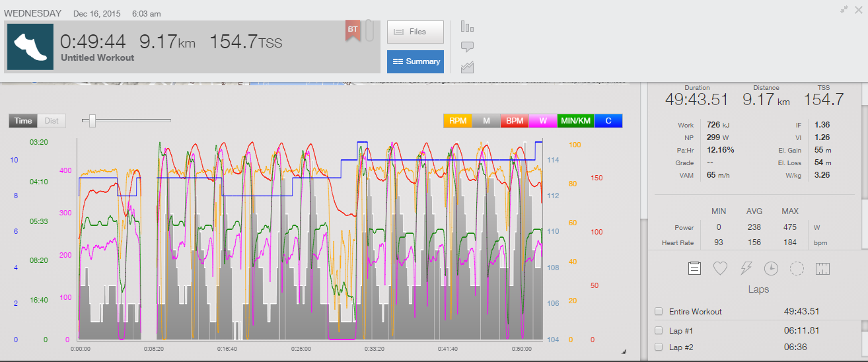The height and width of the screenshot is (362, 868).
Task: Select the ruler distance icon
Action: click(x=822, y=268)
